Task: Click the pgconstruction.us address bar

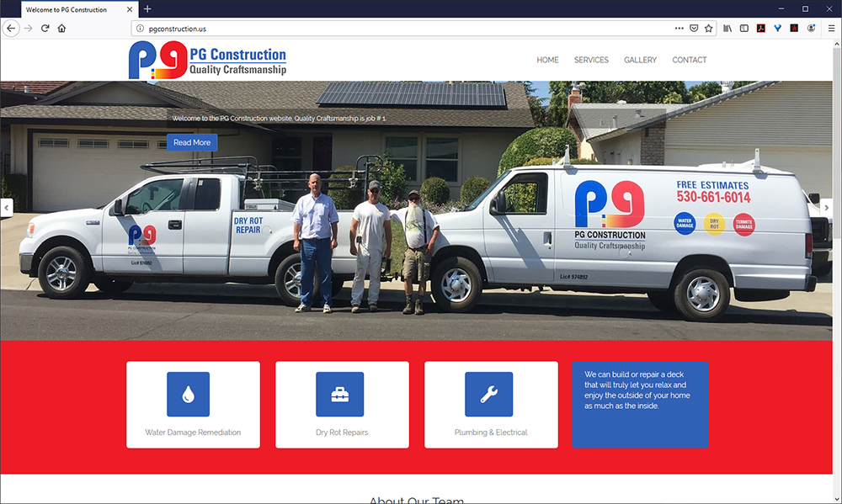Action: (x=402, y=29)
